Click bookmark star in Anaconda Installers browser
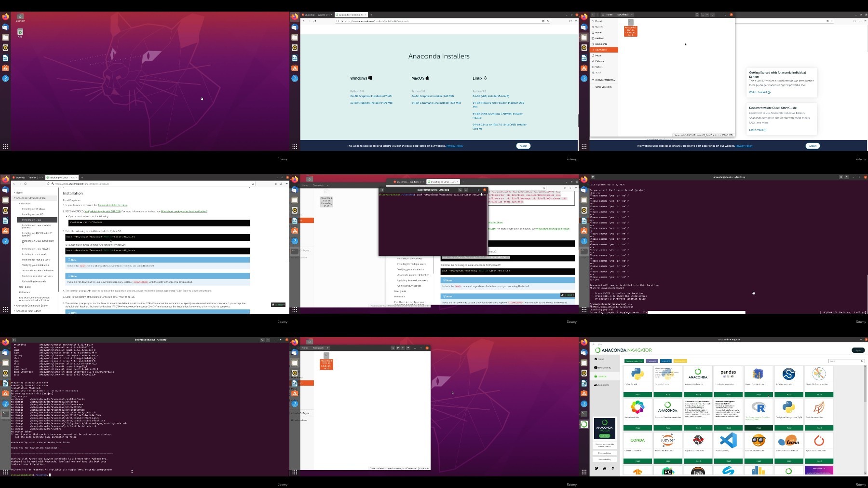 [x=547, y=21]
